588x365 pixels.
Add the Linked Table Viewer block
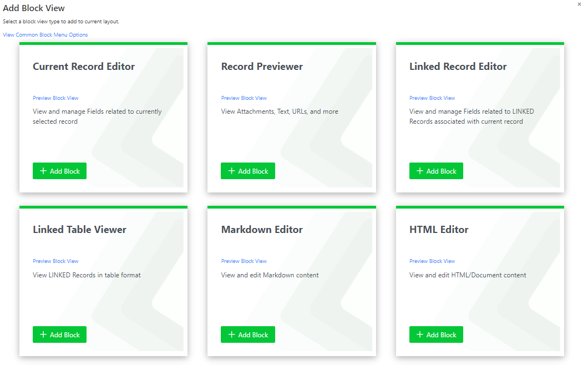(x=59, y=334)
